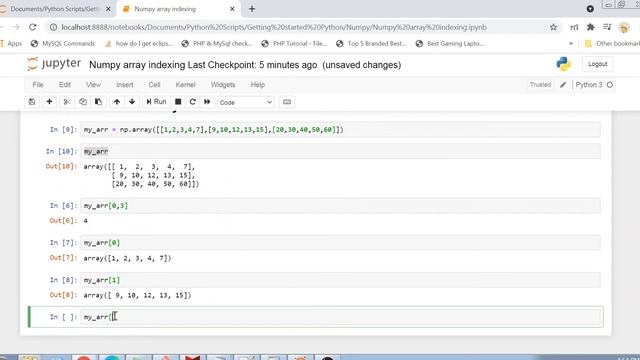This screenshot has height=360, width=640.
Task: Click the save and checkpoint icon
Action: point(32,102)
